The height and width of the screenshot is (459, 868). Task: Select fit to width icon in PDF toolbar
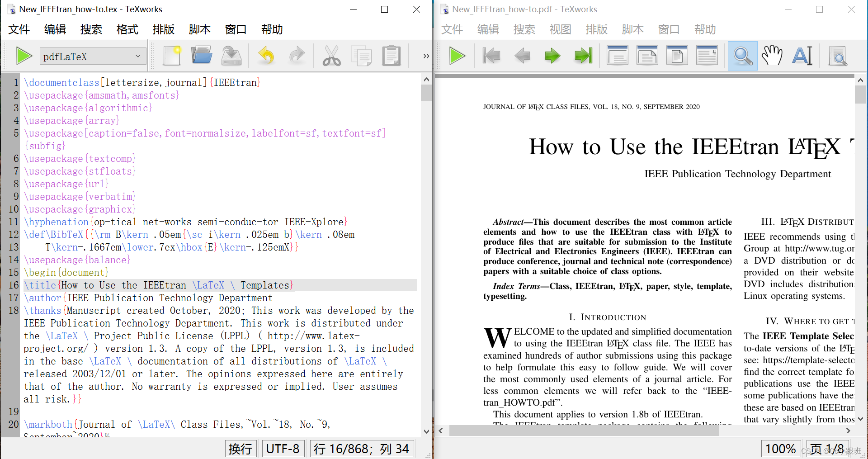coord(647,56)
